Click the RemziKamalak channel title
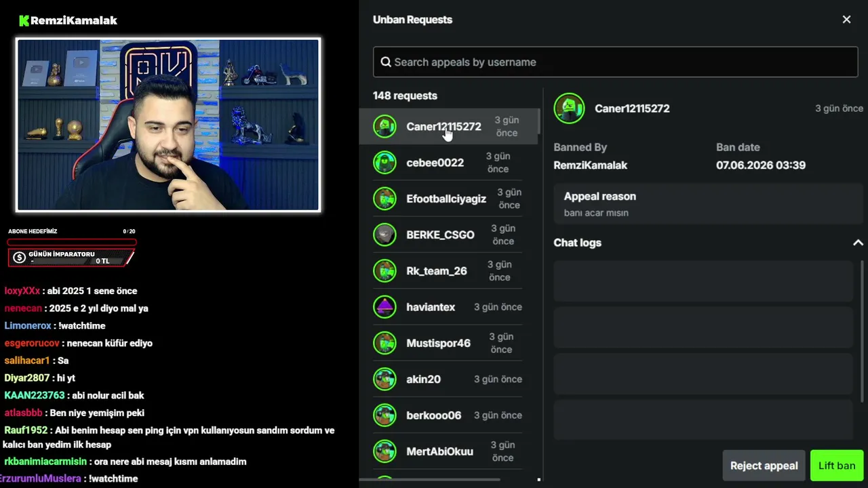 (x=74, y=20)
